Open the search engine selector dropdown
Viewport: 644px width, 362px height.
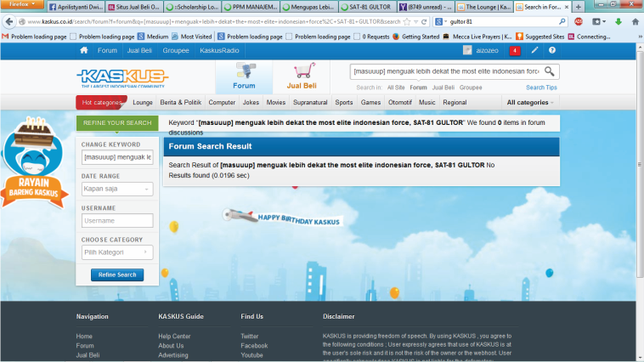442,21
